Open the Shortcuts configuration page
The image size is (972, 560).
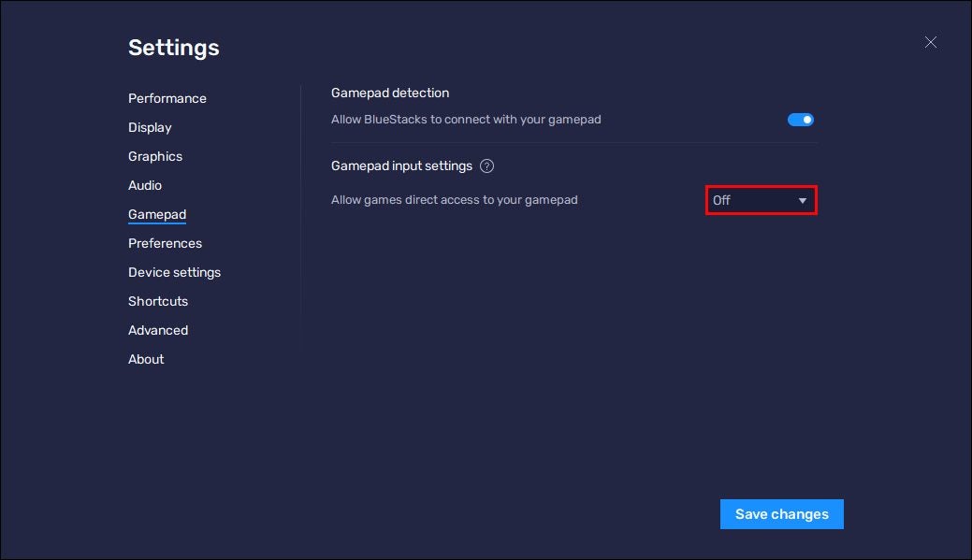(x=157, y=301)
